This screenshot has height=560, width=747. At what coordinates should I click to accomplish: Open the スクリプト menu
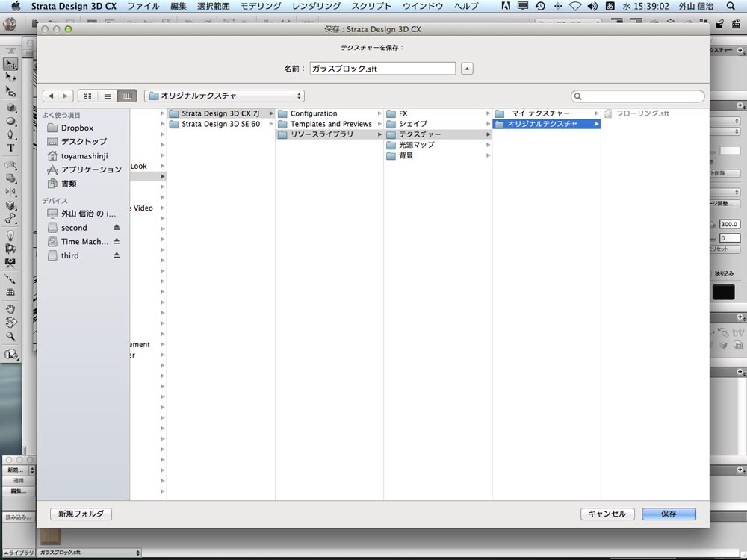point(371,6)
